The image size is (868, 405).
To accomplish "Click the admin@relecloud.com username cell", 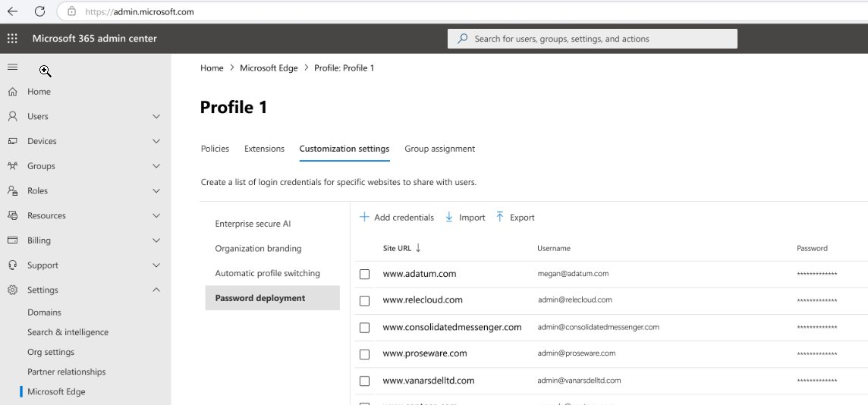I will (x=575, y=300).
